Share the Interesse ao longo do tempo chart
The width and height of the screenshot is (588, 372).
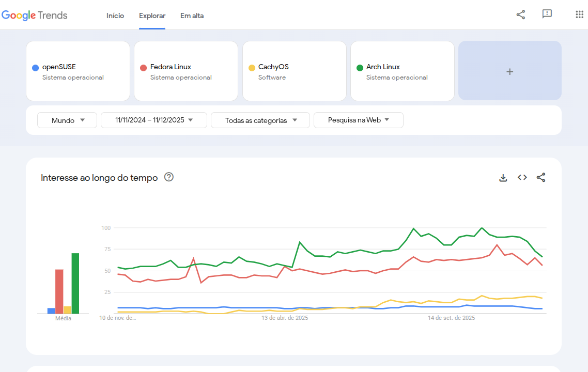pos(540,178)
